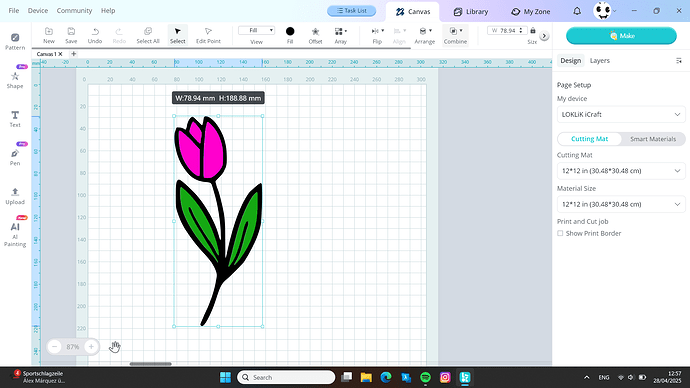Open the Upload panel
This screenshot has width=690, height=388.
[x=15, y=196]
